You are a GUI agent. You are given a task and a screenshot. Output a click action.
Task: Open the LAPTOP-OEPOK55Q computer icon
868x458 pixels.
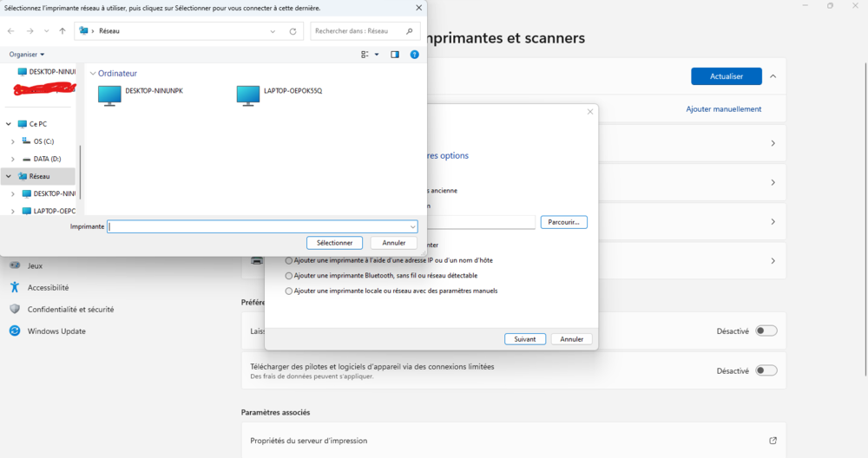pyautogui.click(x=248, y=95)
